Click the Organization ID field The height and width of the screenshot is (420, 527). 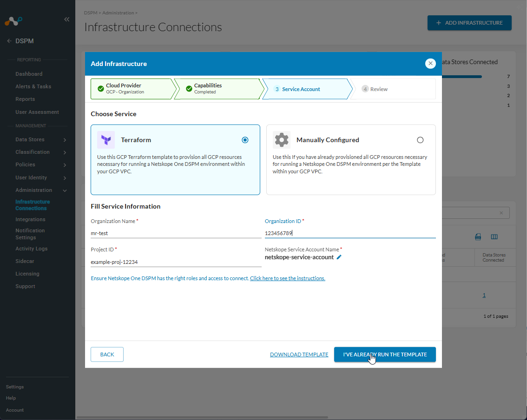[350, 233]
